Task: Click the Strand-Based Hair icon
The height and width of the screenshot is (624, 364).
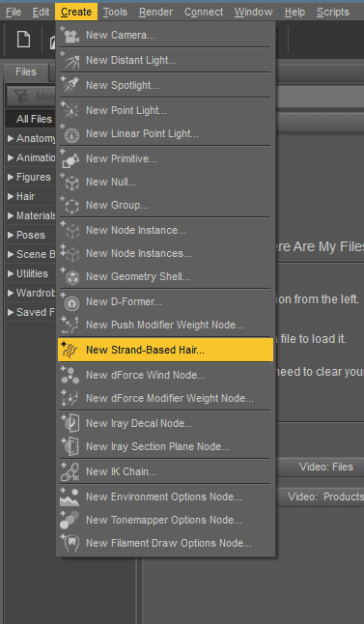Action: point(70,350)
